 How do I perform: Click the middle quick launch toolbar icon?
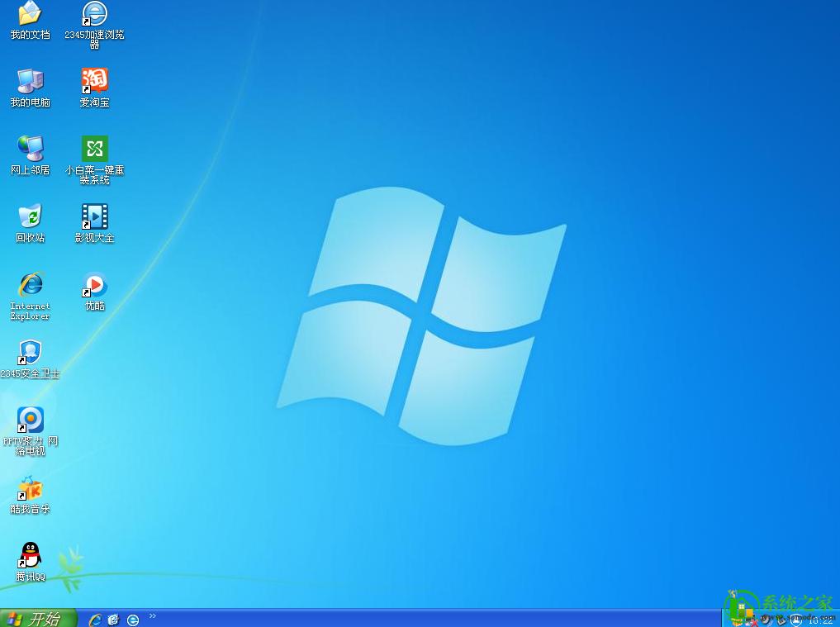click(113, 620)
